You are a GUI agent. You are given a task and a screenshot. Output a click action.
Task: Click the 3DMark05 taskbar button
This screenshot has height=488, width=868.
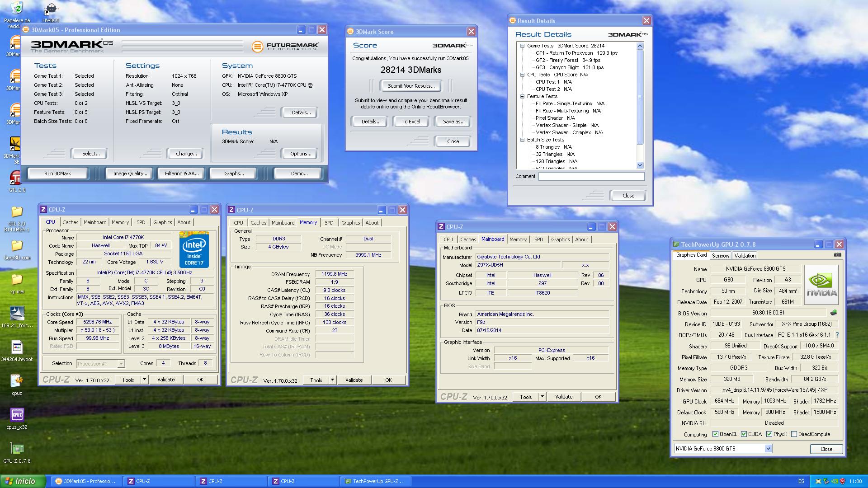[86, 481]
